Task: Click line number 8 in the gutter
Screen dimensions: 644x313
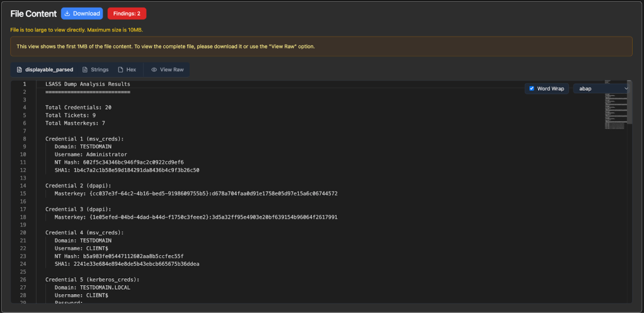Action: coord(25,139)
